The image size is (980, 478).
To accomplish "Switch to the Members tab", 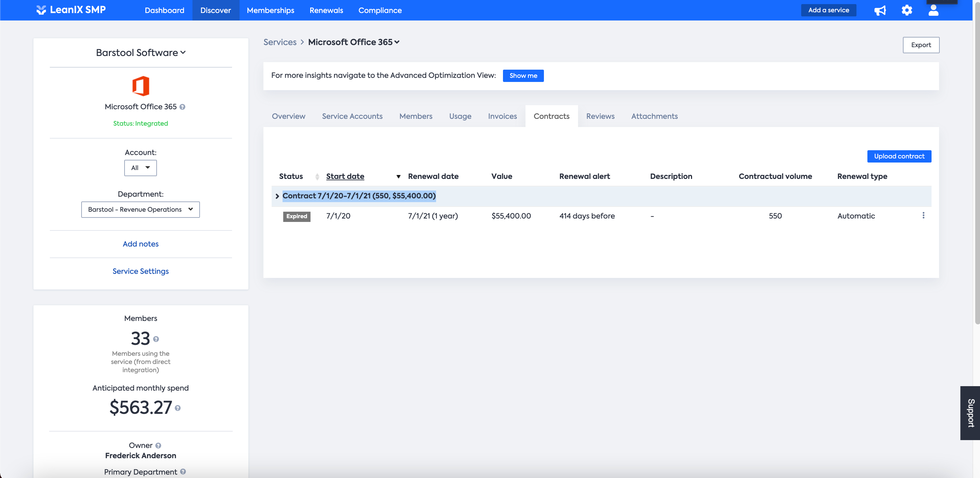I will [x=415, y=116].
